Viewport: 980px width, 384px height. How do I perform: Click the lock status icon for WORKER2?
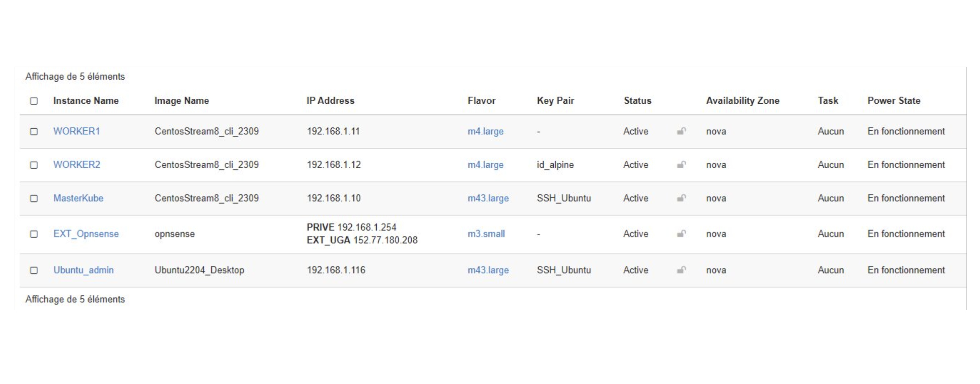point(681,165)
